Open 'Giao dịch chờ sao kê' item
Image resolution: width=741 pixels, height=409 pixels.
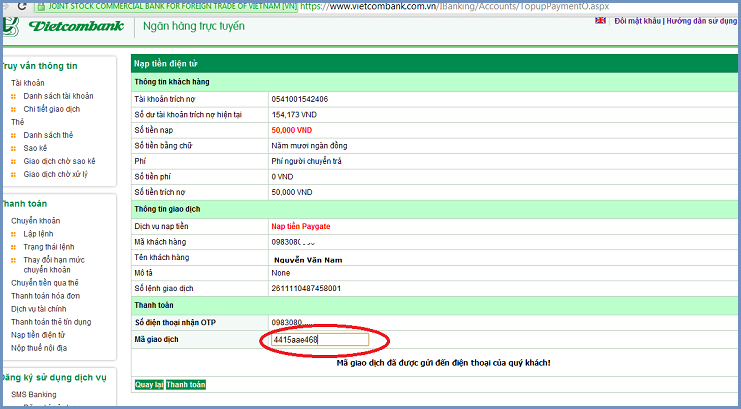click(59, 161)
